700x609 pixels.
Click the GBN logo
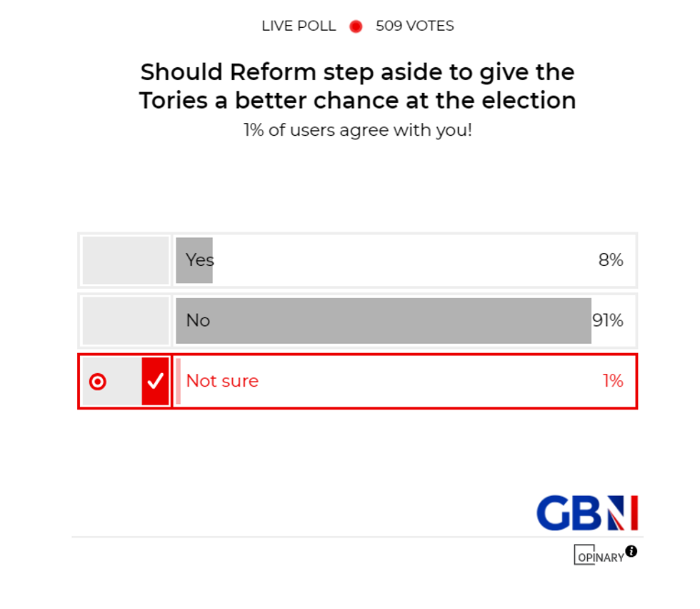pyautogui.click(x=586, y=513)
